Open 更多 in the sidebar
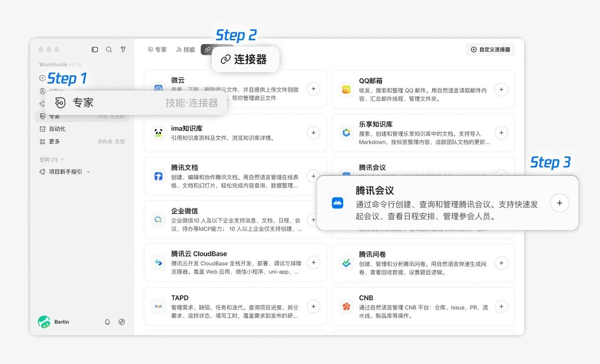Viewport: 600px width, 364px height. coord(82,141)
